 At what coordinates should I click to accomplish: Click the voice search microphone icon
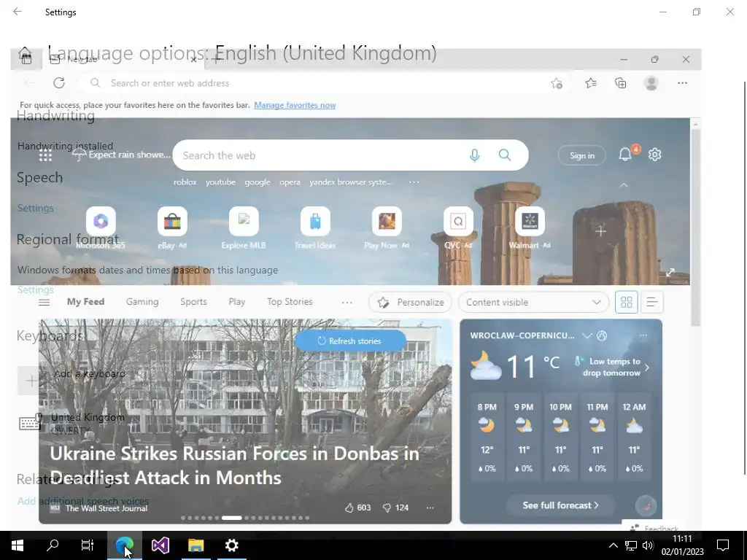tap(474, 155)
